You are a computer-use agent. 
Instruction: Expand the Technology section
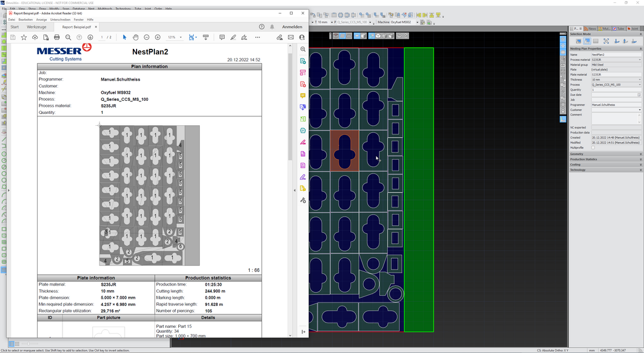(606, 170)
